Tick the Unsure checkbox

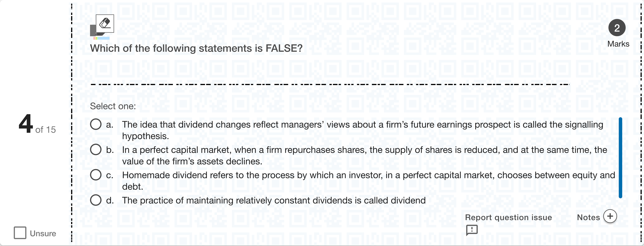[20, 233]
